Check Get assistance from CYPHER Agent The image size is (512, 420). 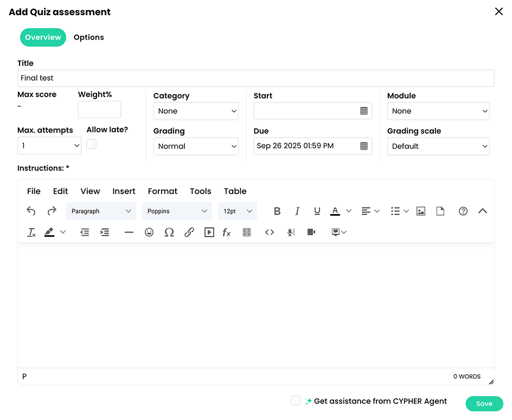296,400
